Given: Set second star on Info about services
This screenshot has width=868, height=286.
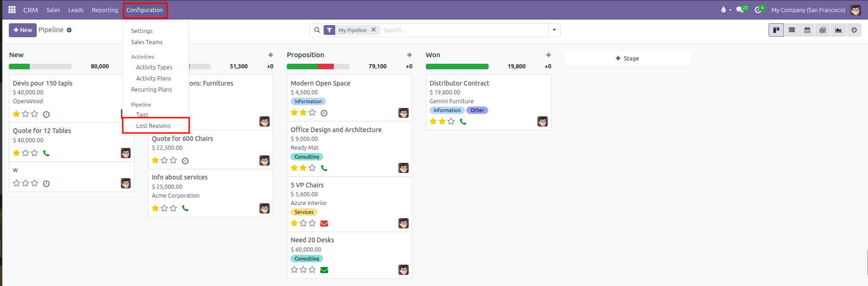Looking at the screenshot, I should click(165, 208).
